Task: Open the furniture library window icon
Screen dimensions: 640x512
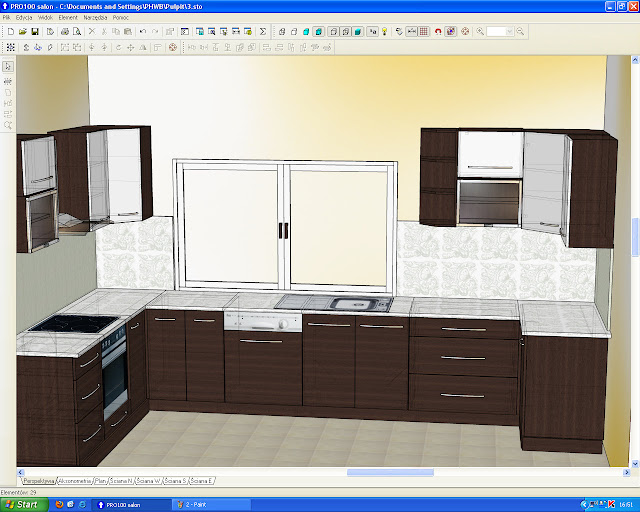Action: pyautogui.click(x=200, y=31)
